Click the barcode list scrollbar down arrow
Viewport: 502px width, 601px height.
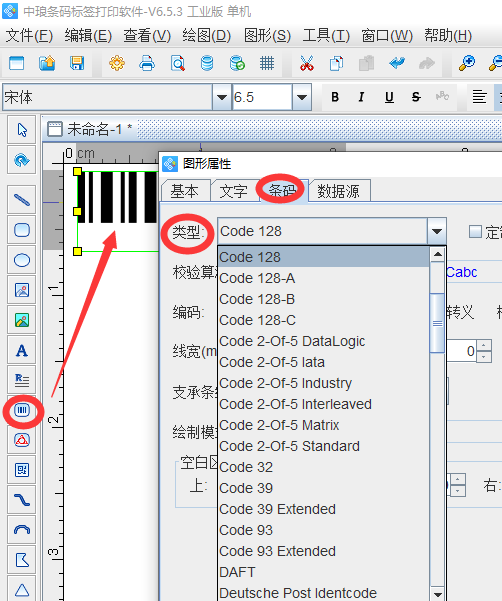pyautogui.click(x=438, y=593)
